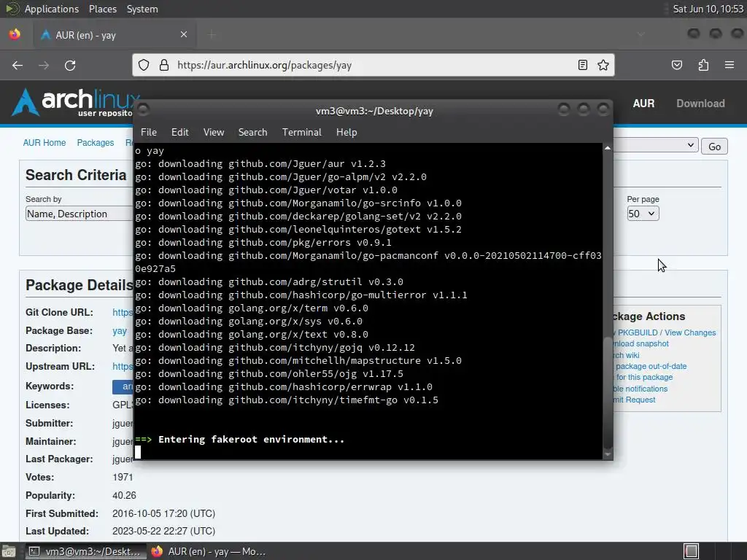Open the Search wiki link
Viewport: 747px width, 560px height.
(627, 355)
